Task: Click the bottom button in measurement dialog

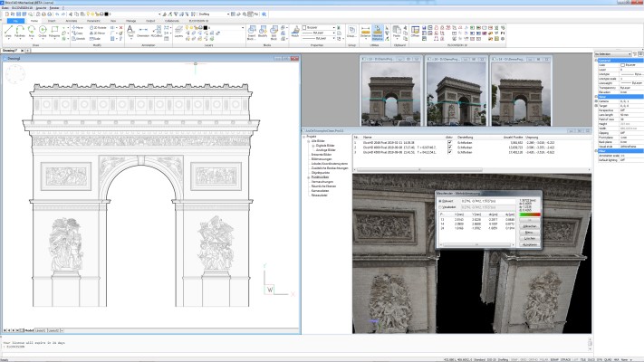Action: (x=529, y=244)
